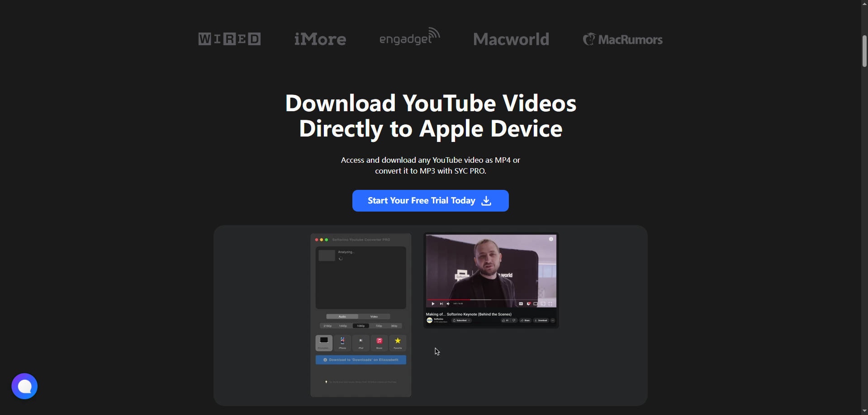The image size is (868, 415).
Task: Enter fullscreen in the YouTube player
Action: pos(550,304)
